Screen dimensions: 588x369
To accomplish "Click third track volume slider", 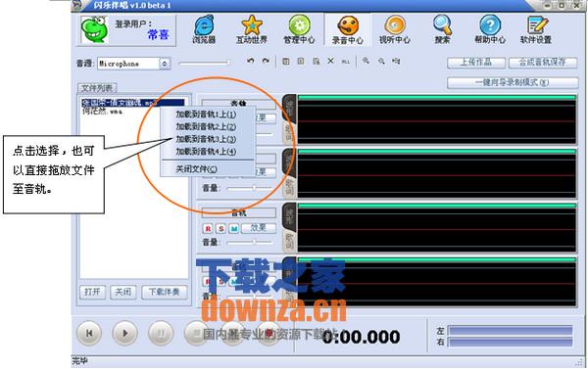I will point(250,242).
